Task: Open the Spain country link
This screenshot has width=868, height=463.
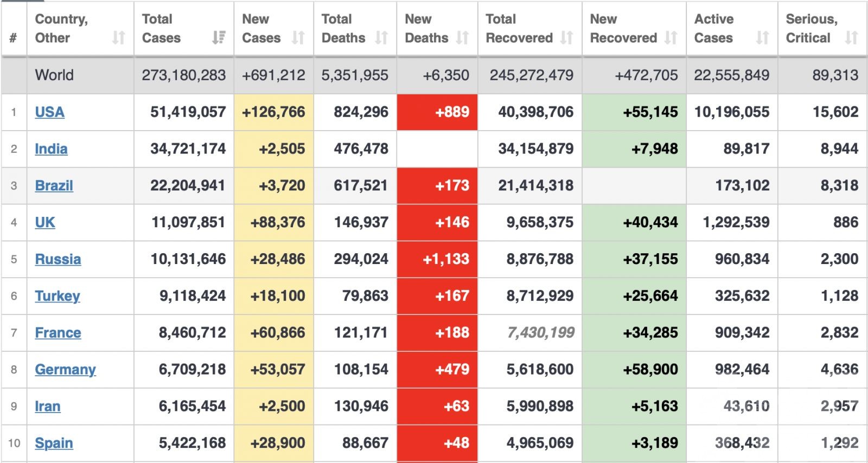Action: 54,443
